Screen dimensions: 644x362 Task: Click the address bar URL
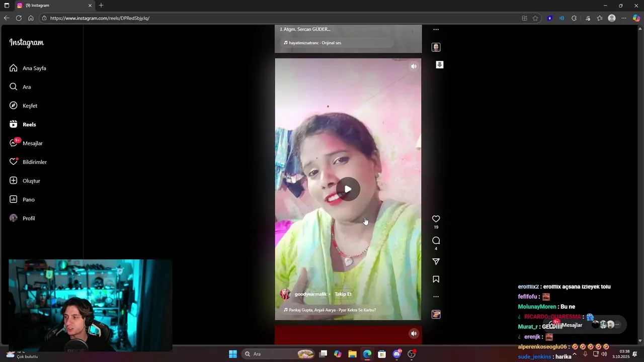coord(100,18)
